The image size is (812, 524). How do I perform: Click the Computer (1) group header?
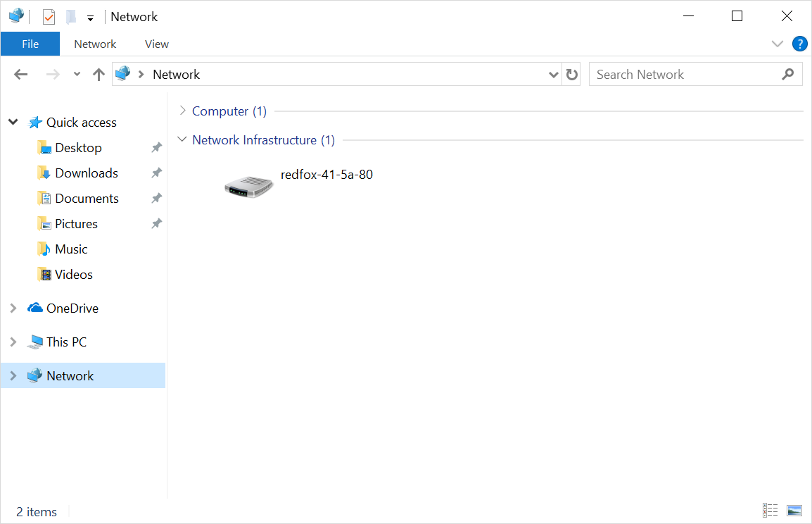pyautogui.click(x=229, y=111)
